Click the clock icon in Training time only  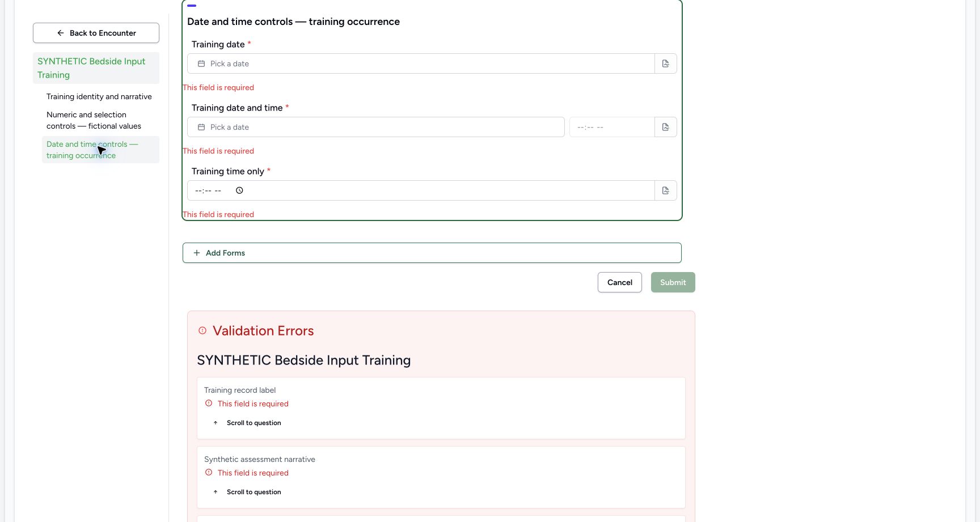click(239, 190)
